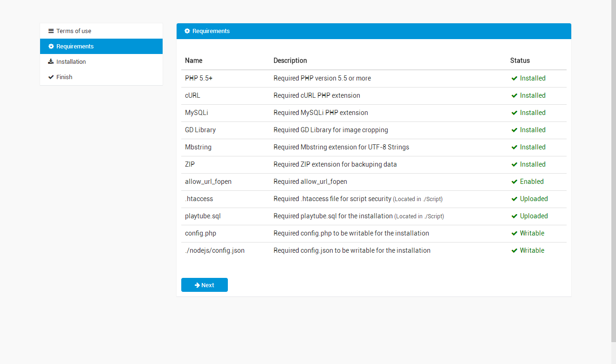Click green checkmark for allow_url_fopen Enabled status
The width and height of the screenshot is (616, 364).
(x=514, y=182)
